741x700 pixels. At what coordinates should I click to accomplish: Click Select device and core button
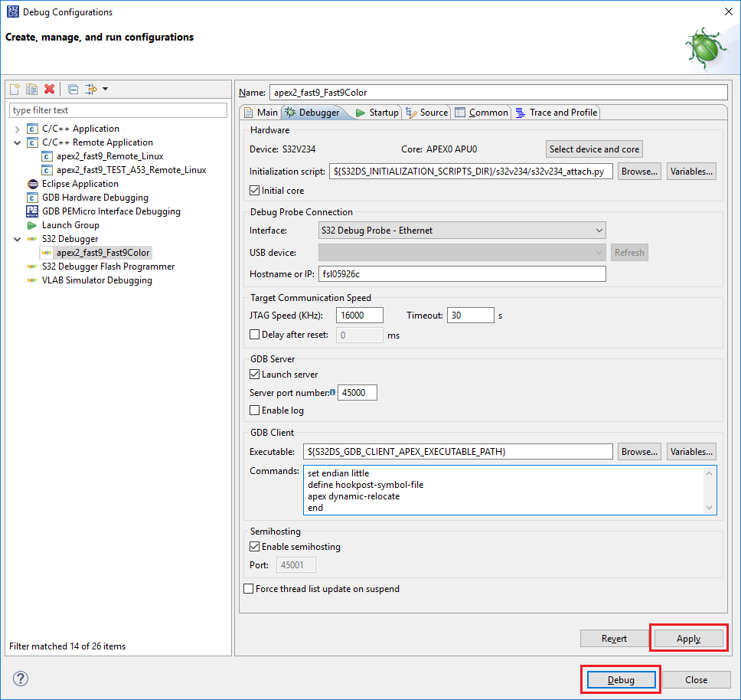click(x=594, y=149)
